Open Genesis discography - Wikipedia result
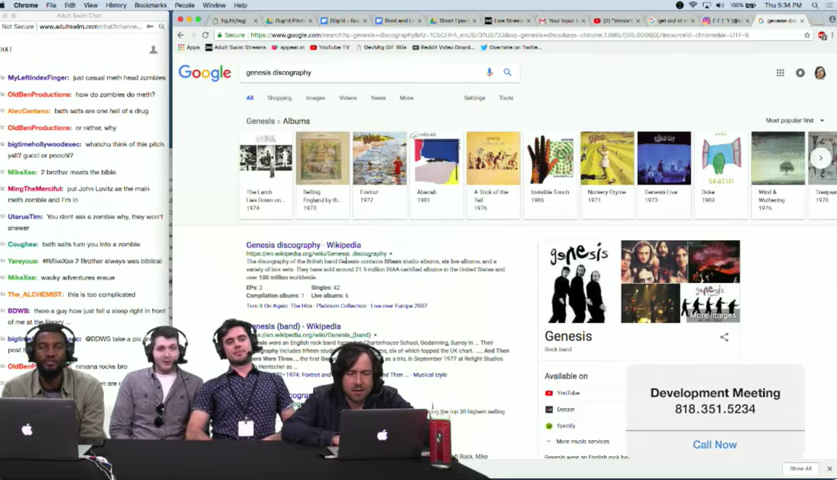The image size is (837, 480). (x=303, y=245)
